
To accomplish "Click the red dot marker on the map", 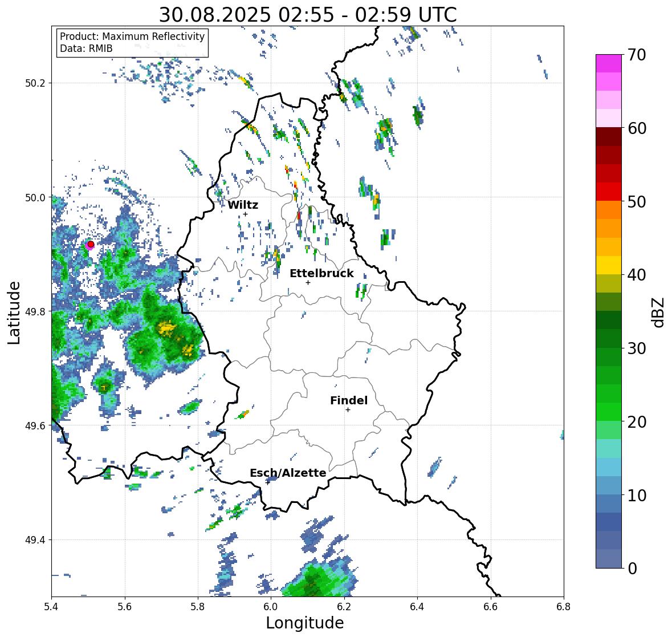I will click(91, 244).
